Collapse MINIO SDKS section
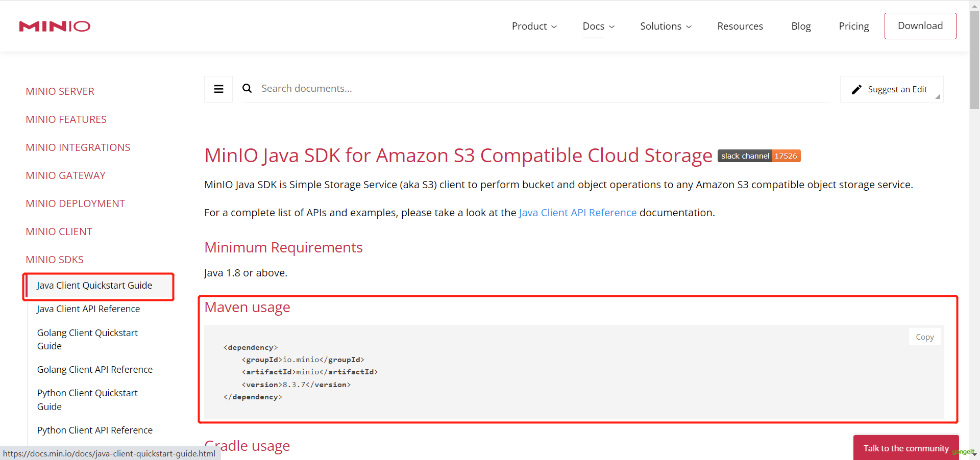The height and width of the screenshot is (460, 980). click(55, 260)
